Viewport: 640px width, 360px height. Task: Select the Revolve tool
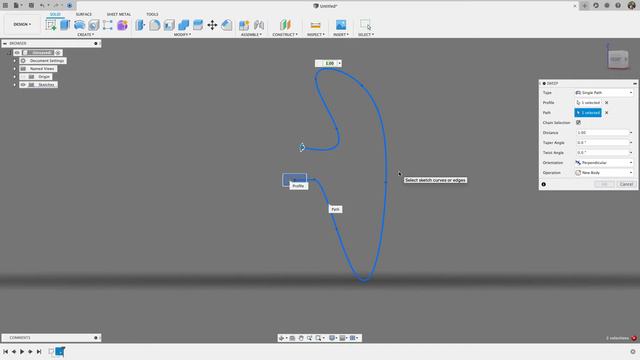pos(79,25)
